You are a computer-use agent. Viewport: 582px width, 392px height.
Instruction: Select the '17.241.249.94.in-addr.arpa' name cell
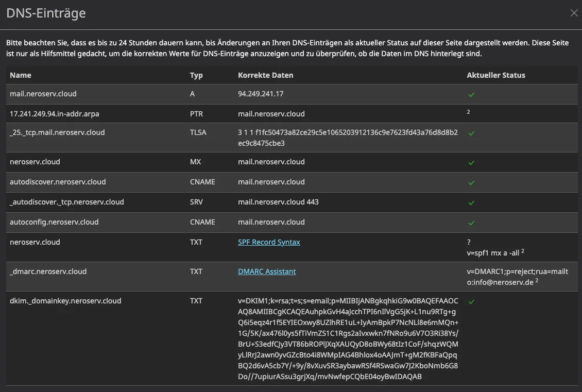tap(55, 114)
